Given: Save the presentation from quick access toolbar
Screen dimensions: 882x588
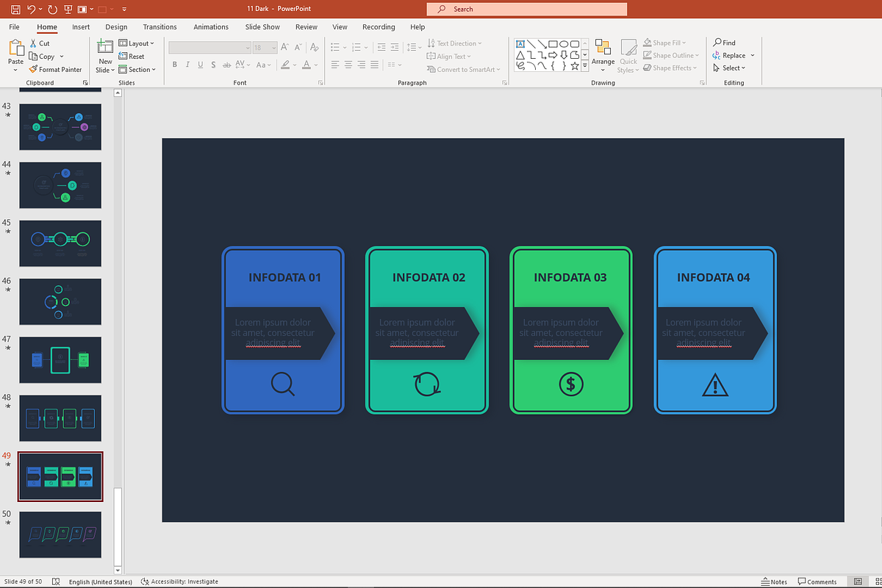Looking at the screenshot, I should pyautogui.click(x=15, y=10).
